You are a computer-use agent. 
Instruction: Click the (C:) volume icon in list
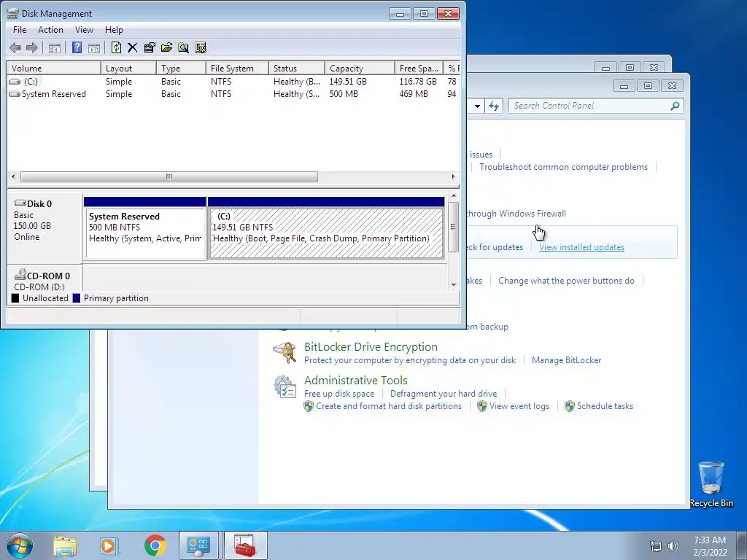coord(15,82)
